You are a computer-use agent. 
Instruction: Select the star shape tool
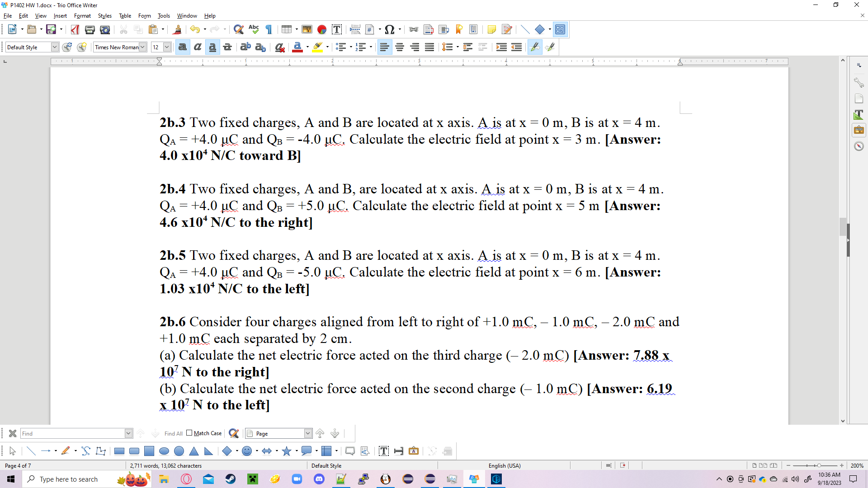pyautogui.click(x=287, y=450)
